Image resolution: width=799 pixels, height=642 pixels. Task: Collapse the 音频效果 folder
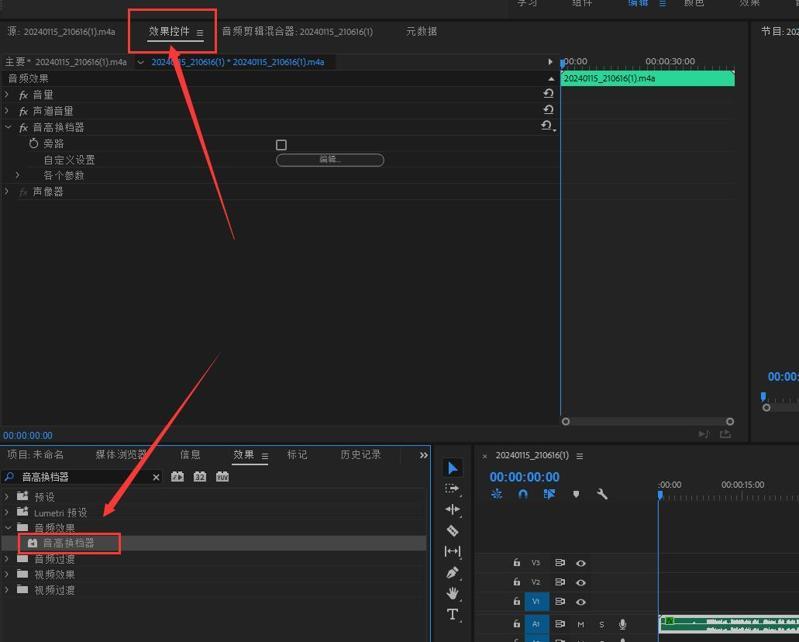(x=8, y=527)
